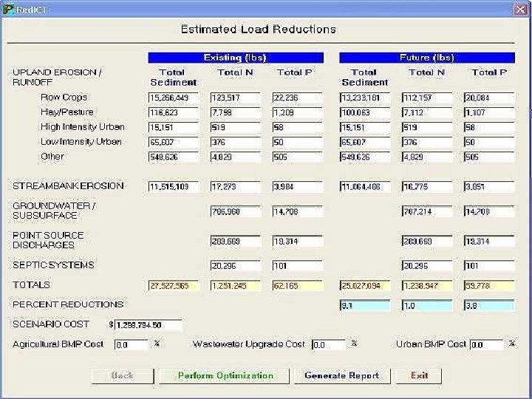Click Groundwater future Total P field
This screenshot has width=532, height=399.
pyautogui.click(x=488, y=211)
